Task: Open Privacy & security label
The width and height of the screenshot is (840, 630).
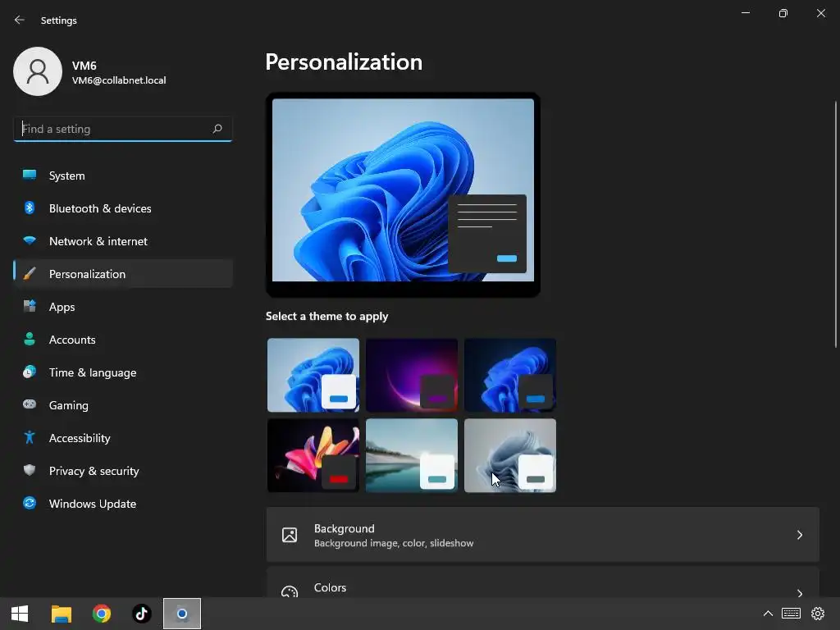Action: click(94, 471)
